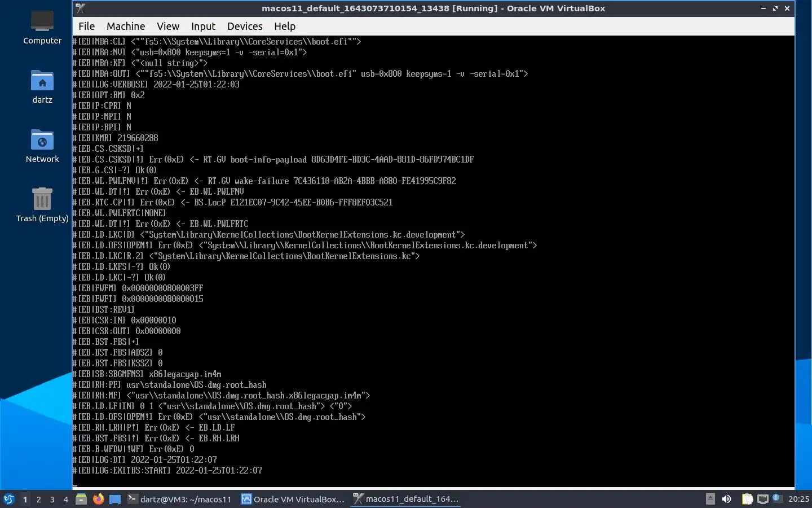
Task: Click the show desktop icon in taskbar
Action: tap(115, 499)
